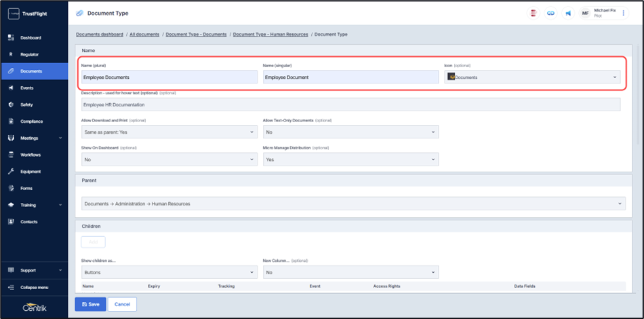The width and height of the screenshot is (644, 319).
Task: Open Allow Download and Print dropdown
Action: (x=169, y=132)
